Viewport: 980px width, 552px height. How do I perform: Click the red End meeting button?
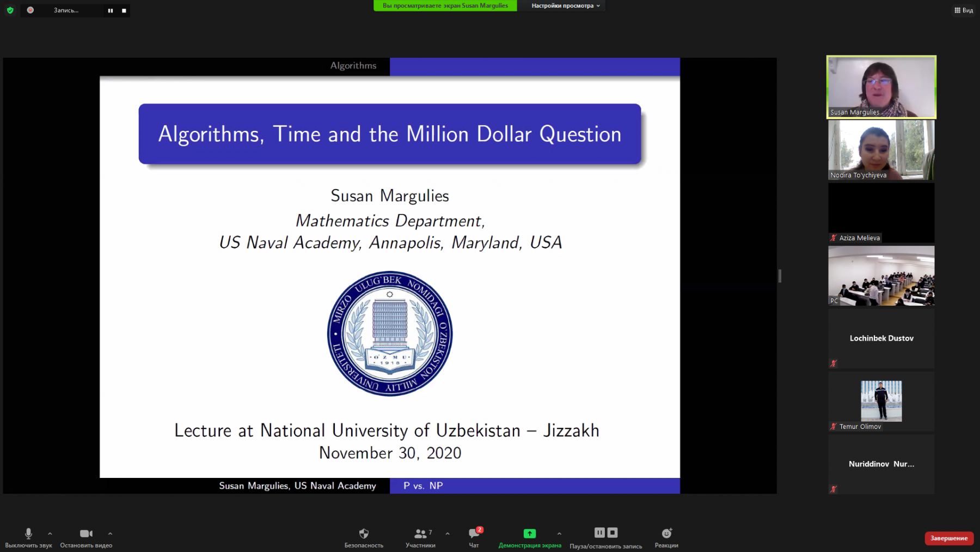(x=948, y=538)
